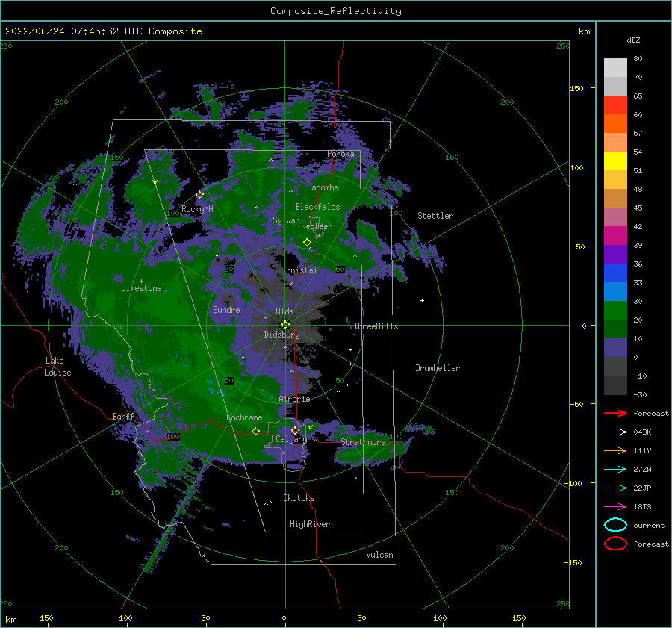This screenshot has height=628, width=672.
Task: Click the 150 tick on the right km axis
Action: 576,88
